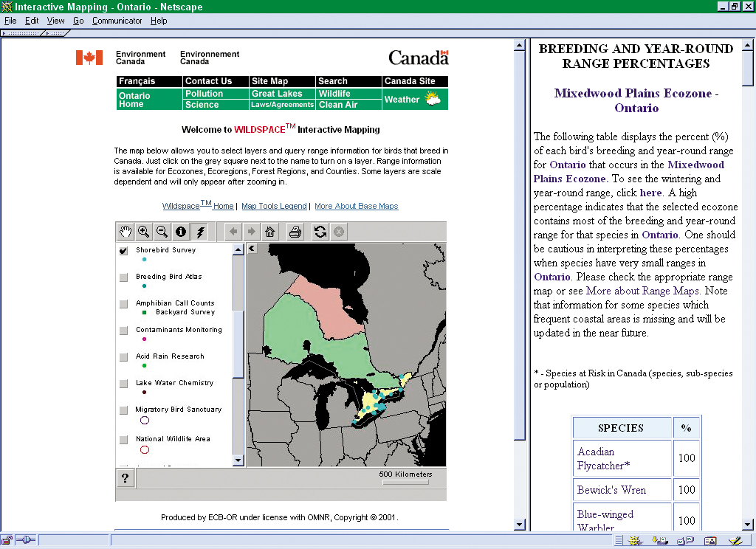Open the Map Tools Legend link
This screenshot has width=756, height=549.
pos(274,206)
